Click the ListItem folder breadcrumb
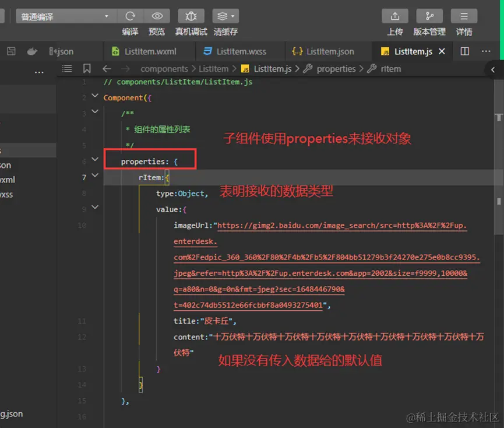This screenshot has height=428, width=504. coord(213,69)
